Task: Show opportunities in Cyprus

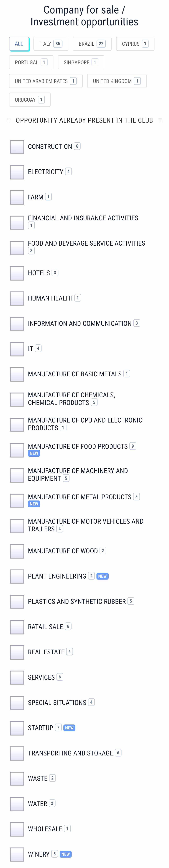Action: pos(135,44)
